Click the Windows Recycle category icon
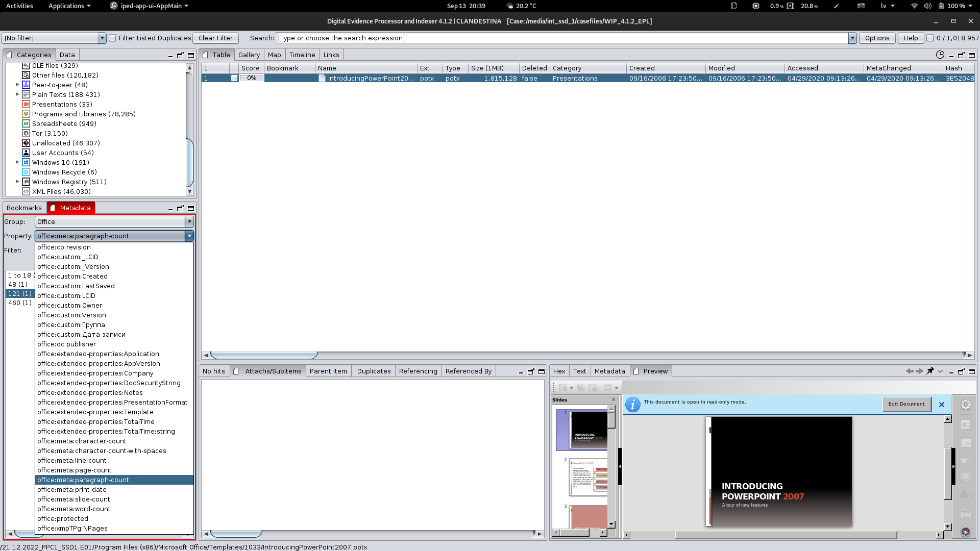Viewport: 980px width, 551px height. [x=26, y=172]
